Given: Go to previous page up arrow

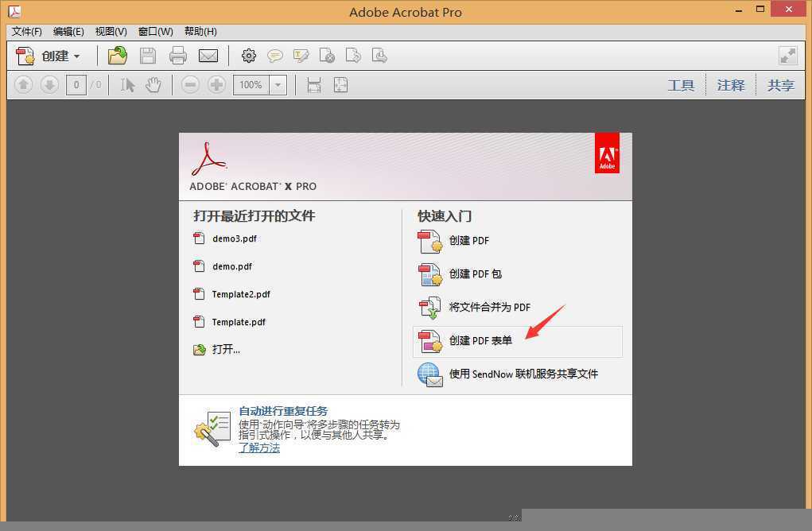Looking at the screenshot, I should [23, 85].
